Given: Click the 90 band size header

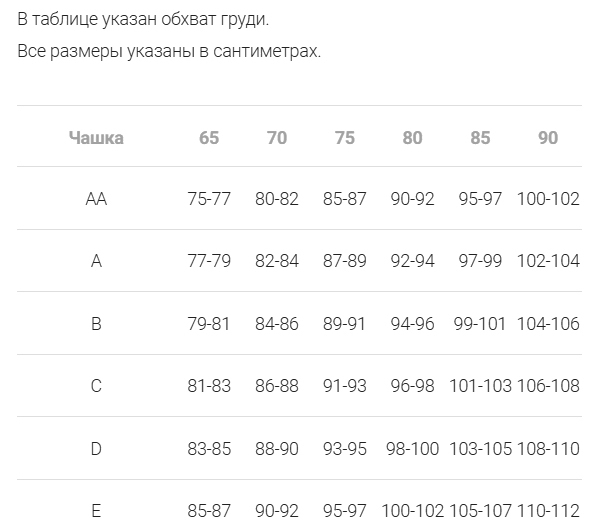Looking at the screenshot, I should coord(548,138).
